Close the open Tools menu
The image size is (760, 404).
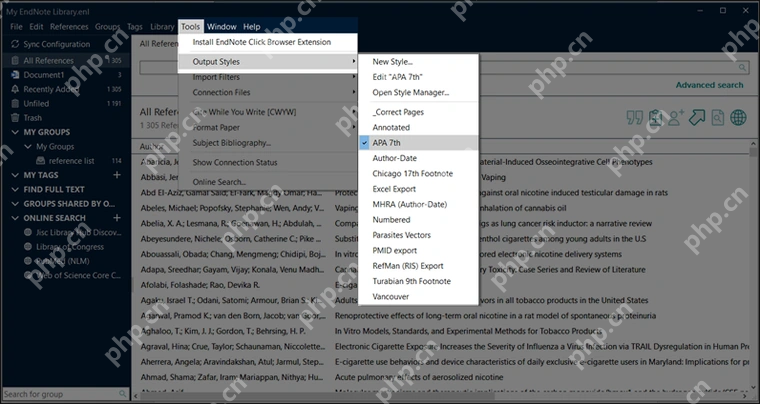click(190, 27)
